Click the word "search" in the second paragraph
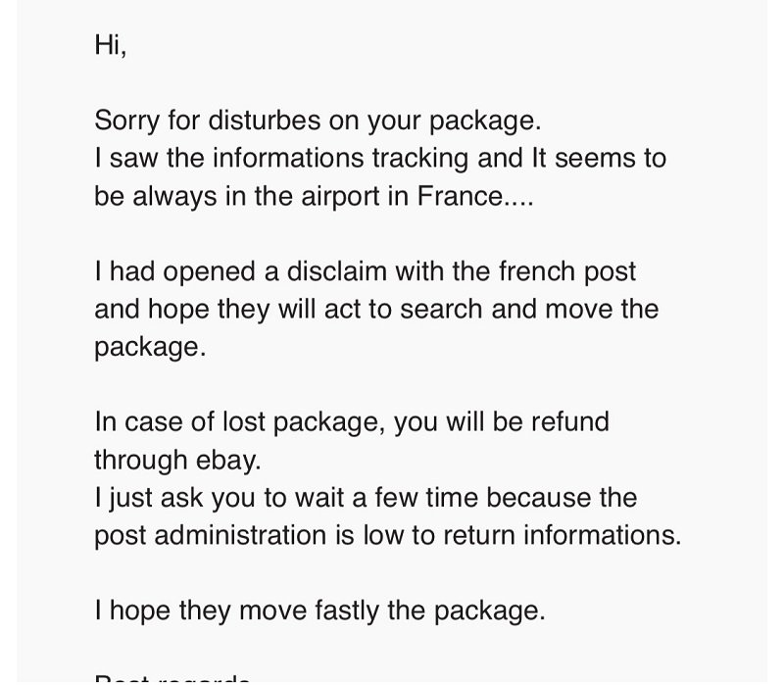The width and height of the screenshot is (784, 685). [441, 309]
